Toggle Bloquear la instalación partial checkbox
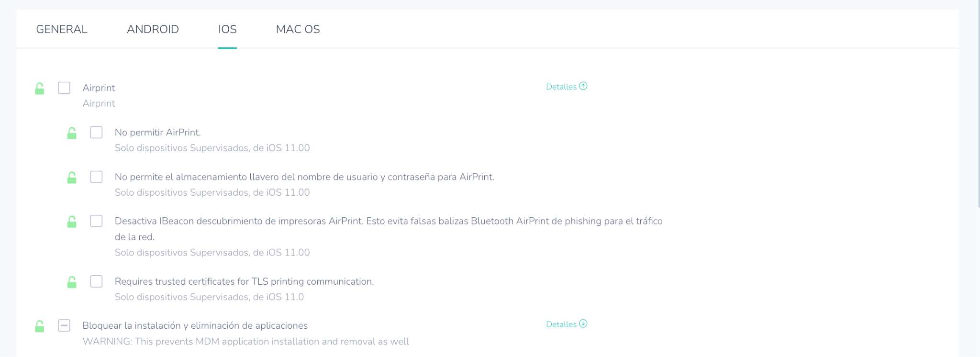 pyautogui.click(x=64, y=326)
